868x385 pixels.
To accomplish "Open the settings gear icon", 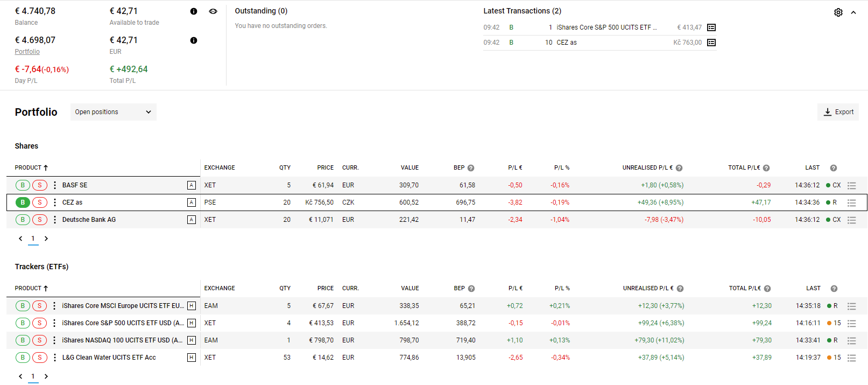I will 838,12.
